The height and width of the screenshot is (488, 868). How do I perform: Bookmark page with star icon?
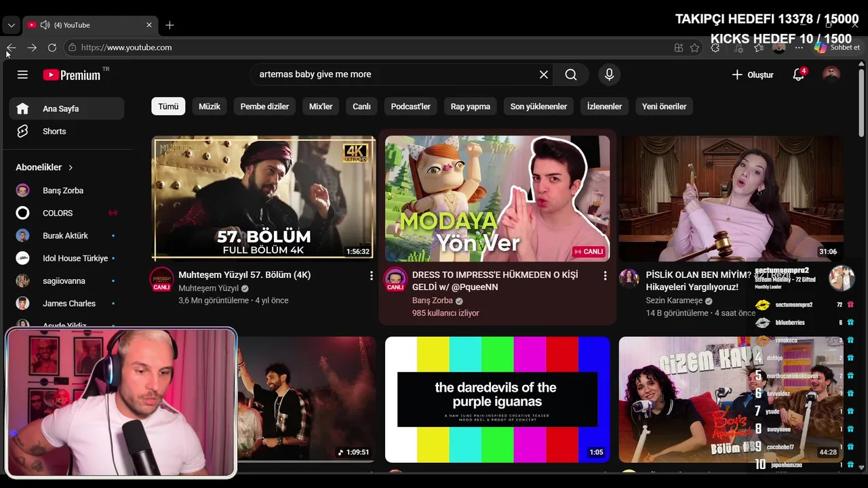point(694,47)
